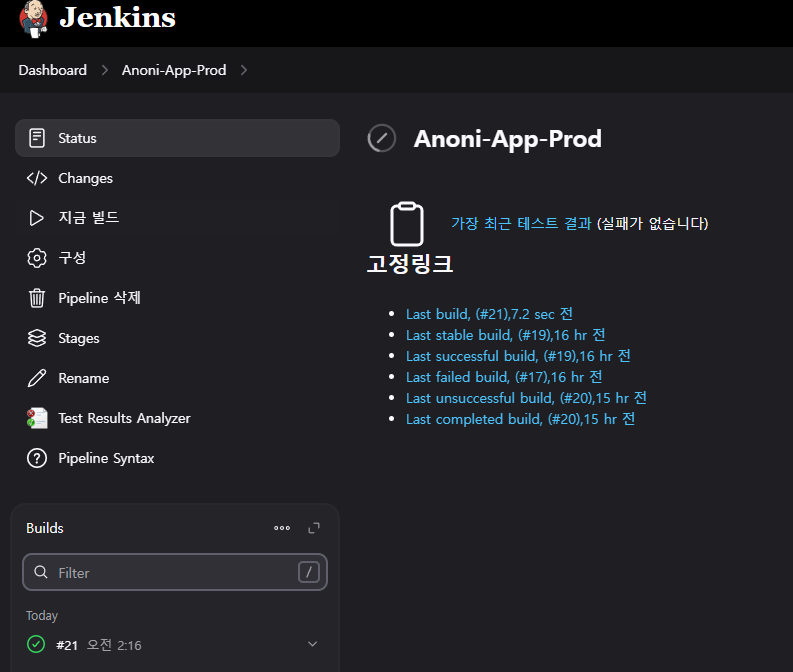Open Last successful build (#19) link
Viewport: 793px width, 672px height.
518,356
